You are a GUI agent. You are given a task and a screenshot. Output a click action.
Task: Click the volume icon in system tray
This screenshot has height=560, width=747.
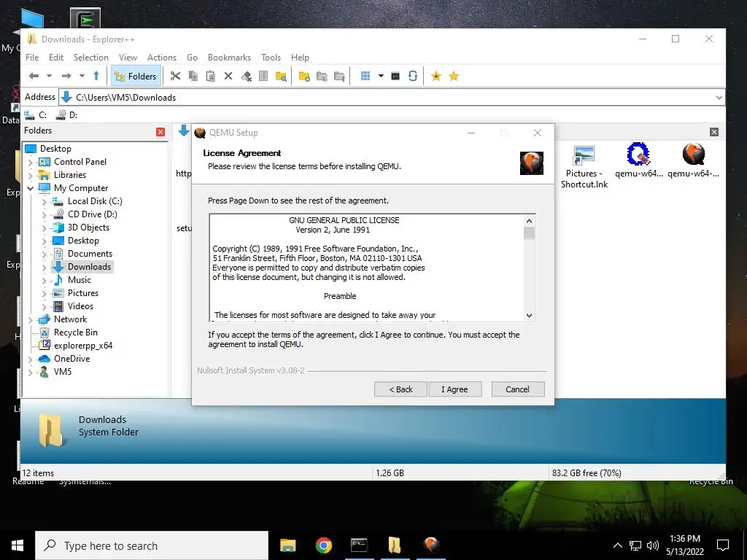click(653, 545)
